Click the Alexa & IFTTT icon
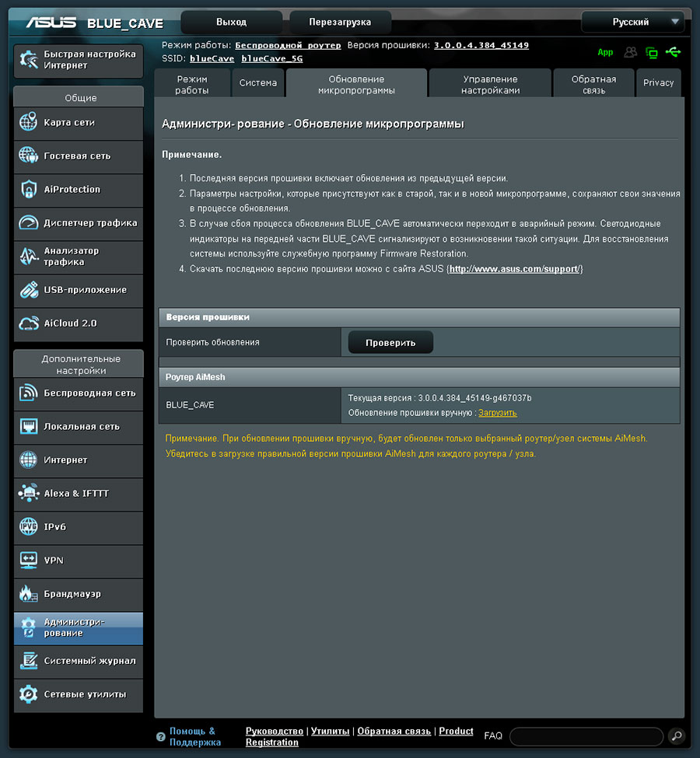Image resolution: width=700 pixels, height=758 pixels. (x=29, y=493)
